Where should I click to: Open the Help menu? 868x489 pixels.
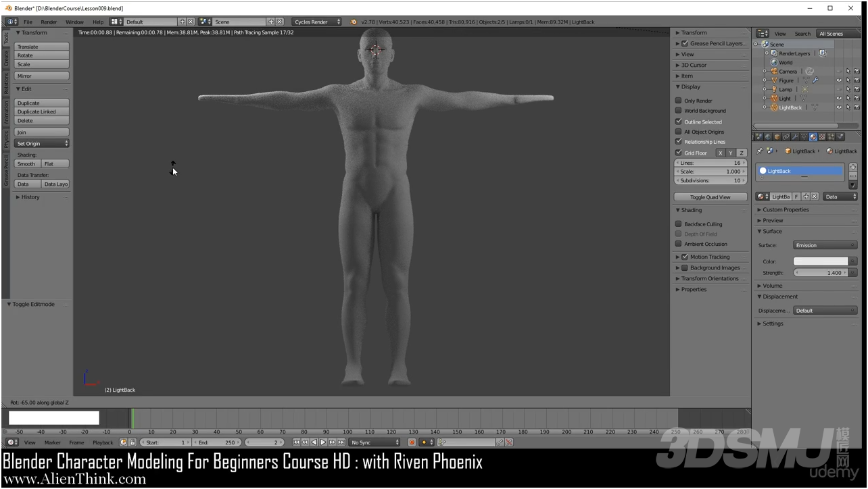pos(98,22)
